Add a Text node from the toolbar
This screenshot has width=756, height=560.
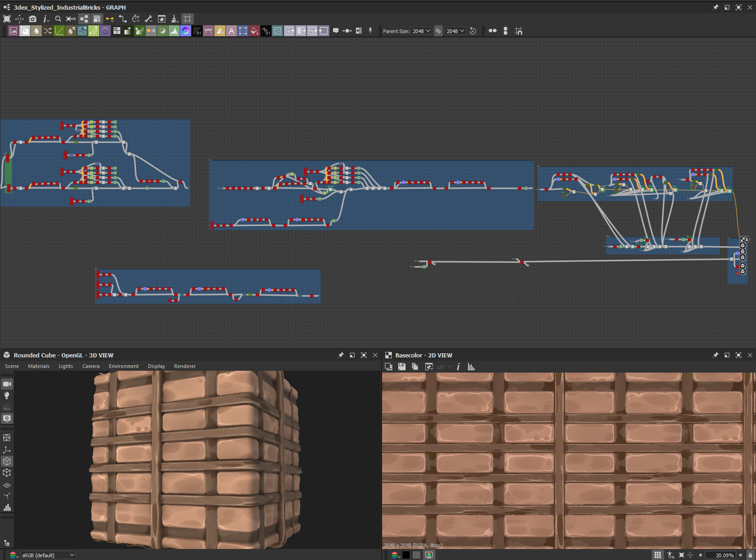(231, 31)
